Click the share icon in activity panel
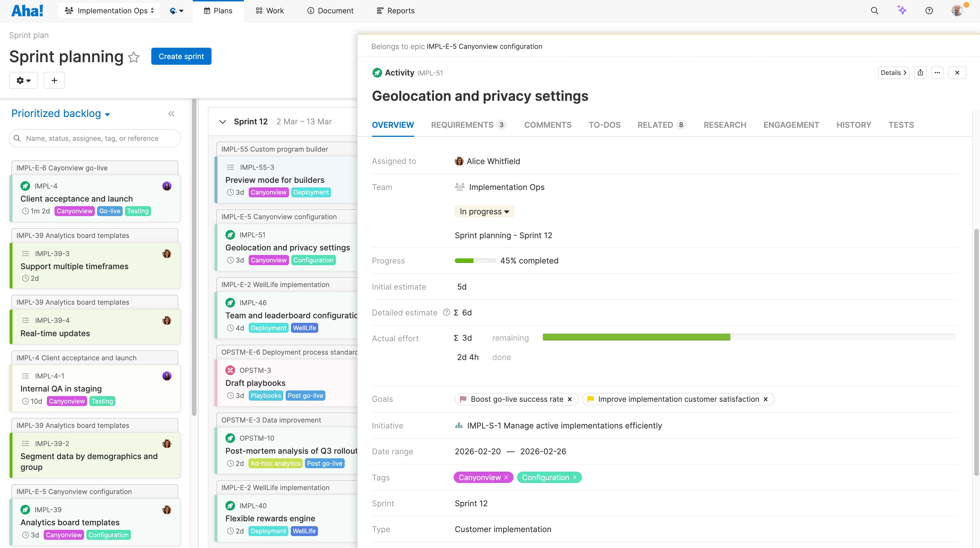The height and width of the screenshot is (548, 980). pos(920,73)
